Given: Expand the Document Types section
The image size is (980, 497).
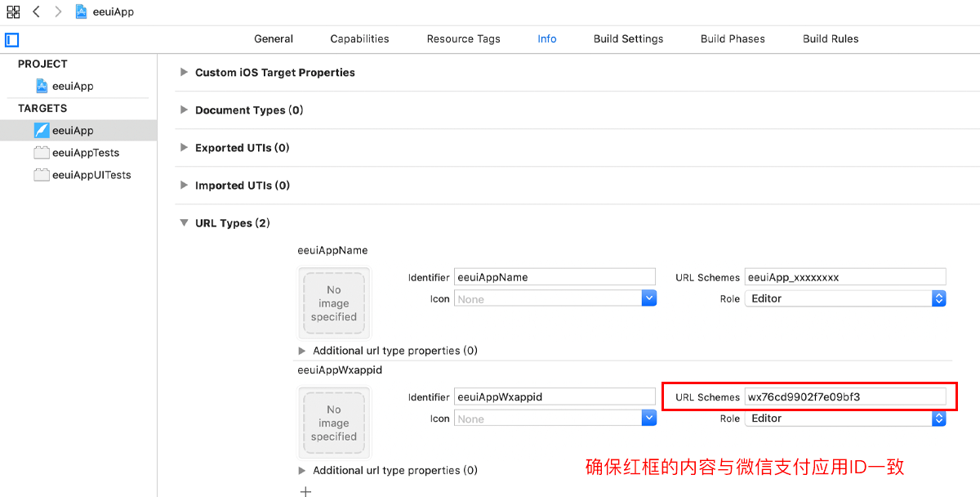Looking at the screenshot, I should pos(184,110).
